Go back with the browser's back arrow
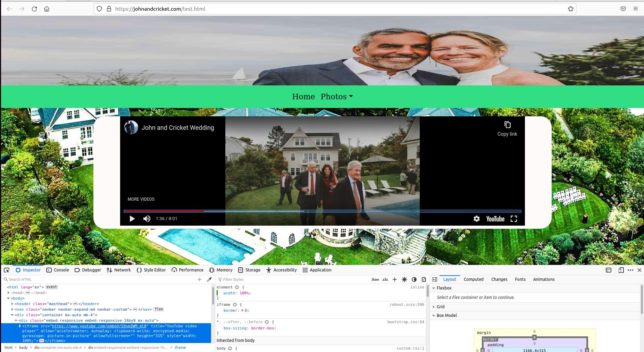This screenshot has height=352, width=644. [9, 9]
